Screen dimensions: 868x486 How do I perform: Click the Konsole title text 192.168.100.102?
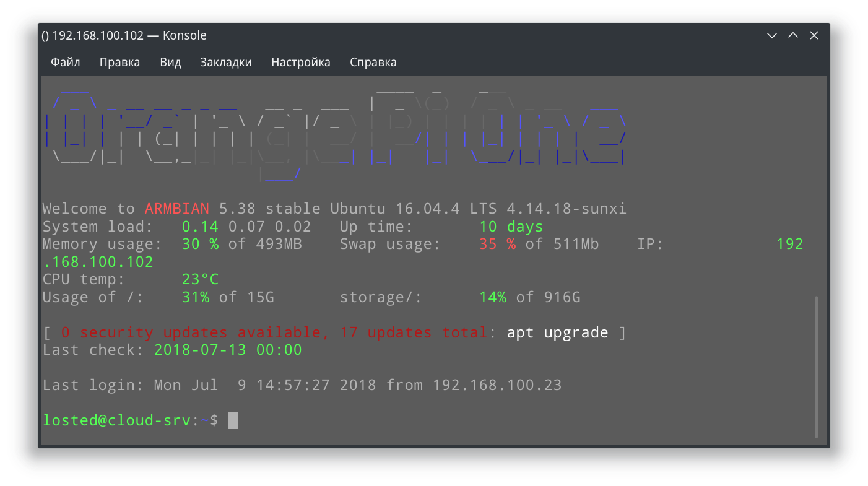coord(98,35)
